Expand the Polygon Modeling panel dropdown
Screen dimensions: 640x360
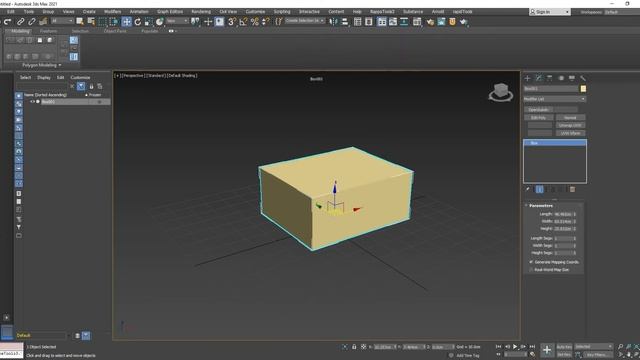42,65
